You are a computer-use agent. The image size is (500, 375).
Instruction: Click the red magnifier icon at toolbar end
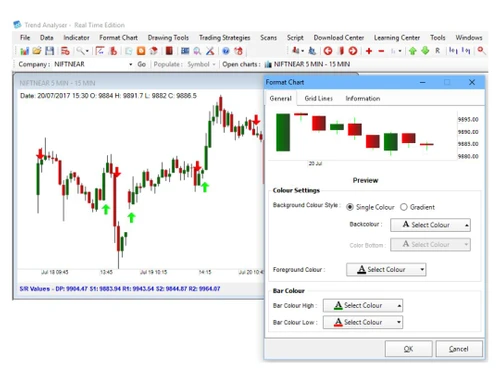click(x=481, y=51)
